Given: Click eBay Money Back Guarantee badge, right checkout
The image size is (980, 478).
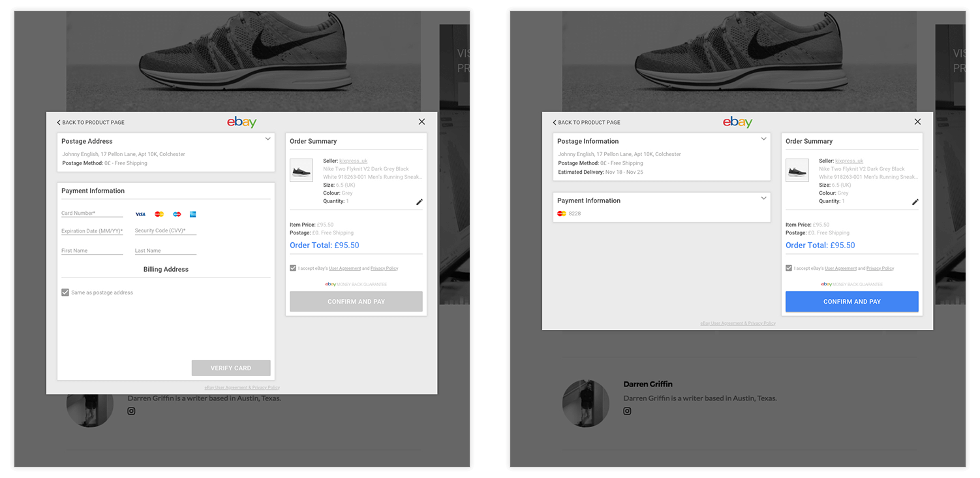Looking at the screenshot, I should pos(852,284).
